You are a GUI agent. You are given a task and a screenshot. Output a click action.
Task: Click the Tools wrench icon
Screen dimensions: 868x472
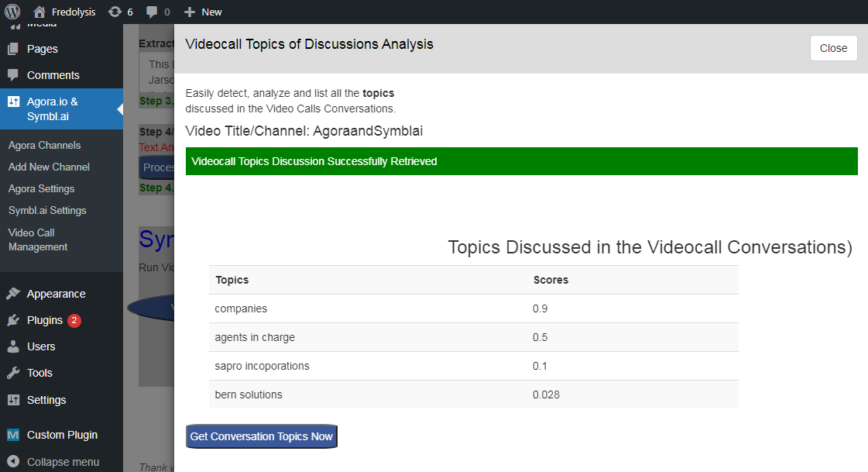(13, 373)
